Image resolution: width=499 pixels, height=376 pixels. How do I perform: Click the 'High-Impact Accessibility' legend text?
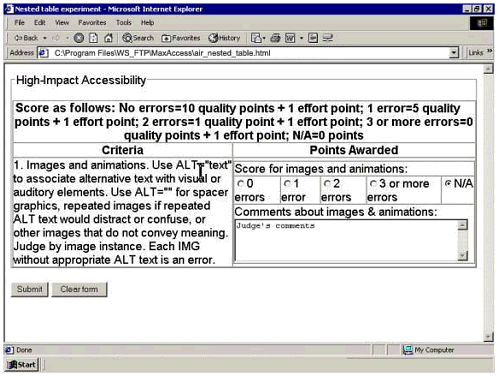(x=81, y=80)
